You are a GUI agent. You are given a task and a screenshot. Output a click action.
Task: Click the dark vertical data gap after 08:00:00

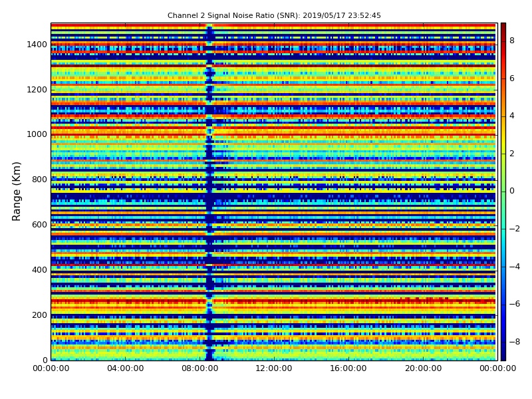[x=209, y=192]
